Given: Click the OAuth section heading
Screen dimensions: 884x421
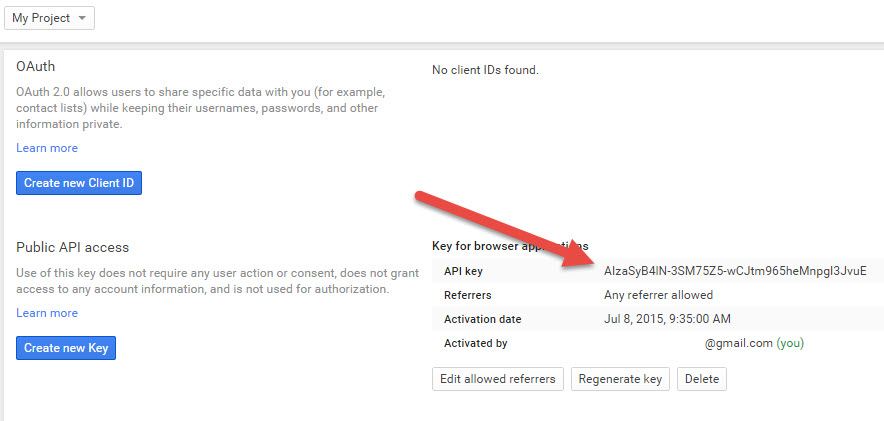Looking at the screenshot, I should tap(36, 67).
